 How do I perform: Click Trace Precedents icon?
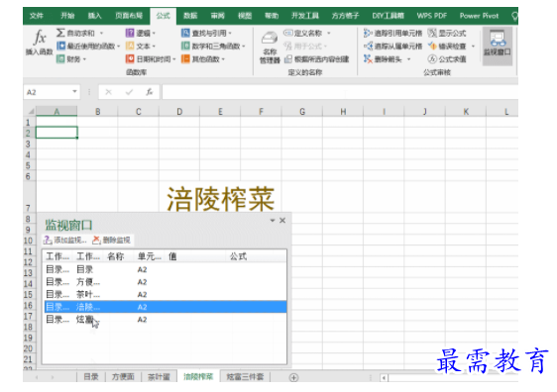click(368, 33)
